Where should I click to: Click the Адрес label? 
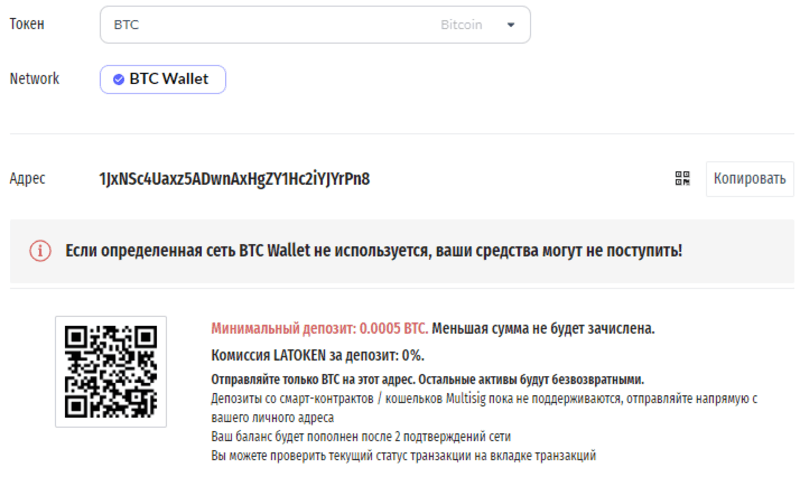pos(28,179)
